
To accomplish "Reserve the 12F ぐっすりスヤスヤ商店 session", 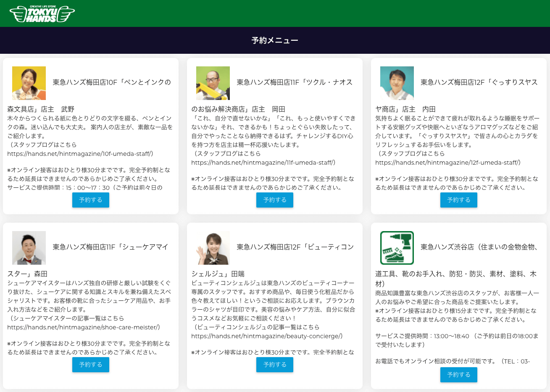I will (459, 200).
